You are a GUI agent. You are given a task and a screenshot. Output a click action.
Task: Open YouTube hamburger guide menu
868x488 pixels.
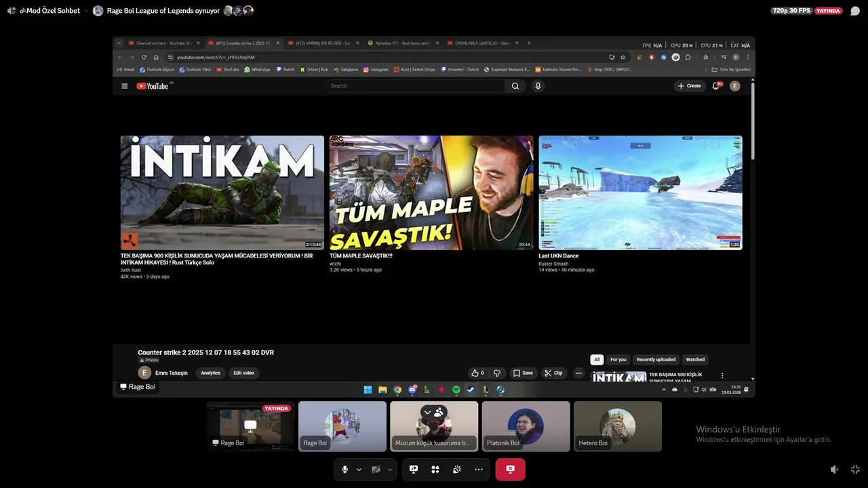[x=124, y=86]
